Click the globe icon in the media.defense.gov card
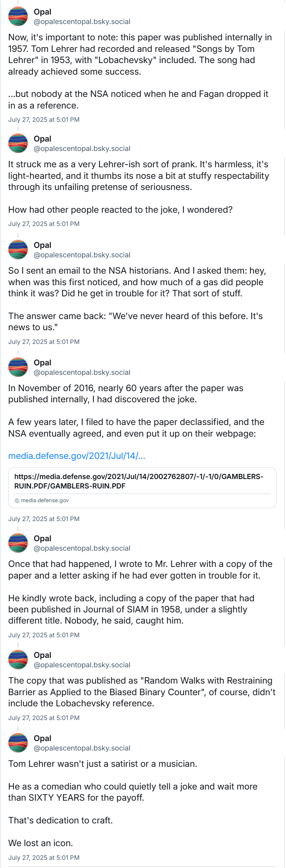The image size is (286, 868). [x=17, y=500]
